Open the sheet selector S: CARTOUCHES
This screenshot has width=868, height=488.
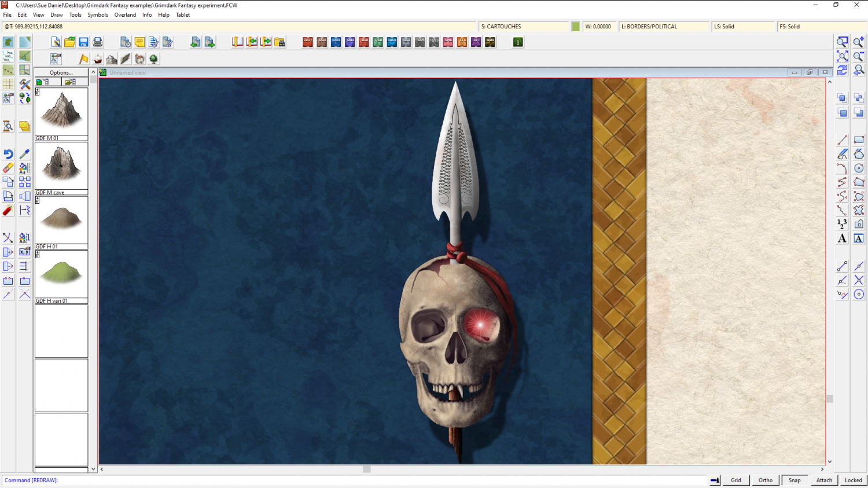click(x=524, y=27)
